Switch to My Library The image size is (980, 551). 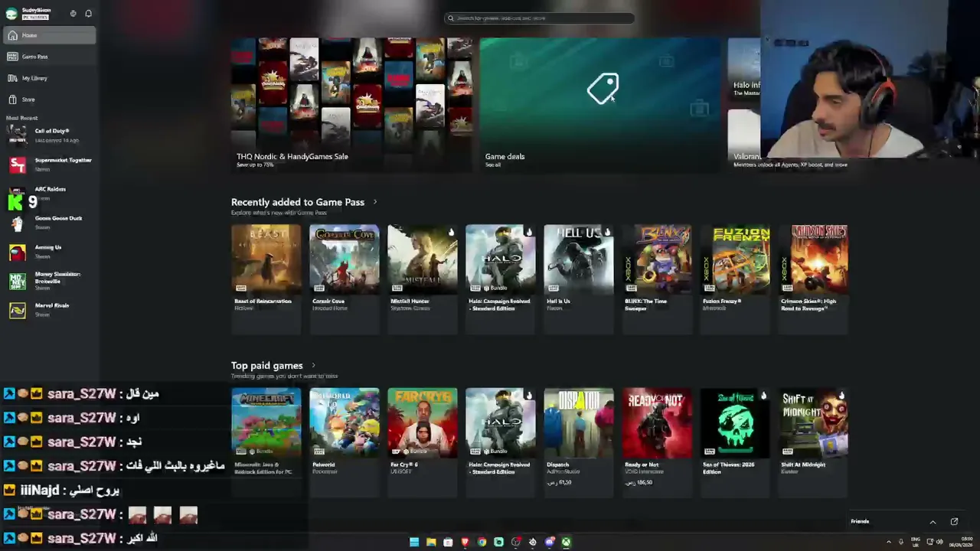coord(50,78)
